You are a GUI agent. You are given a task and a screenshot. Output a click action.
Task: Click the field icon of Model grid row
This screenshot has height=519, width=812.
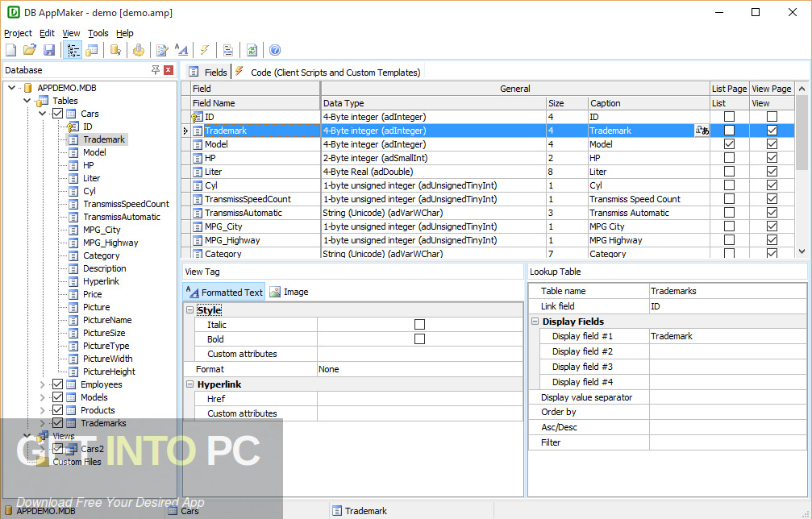198,145
